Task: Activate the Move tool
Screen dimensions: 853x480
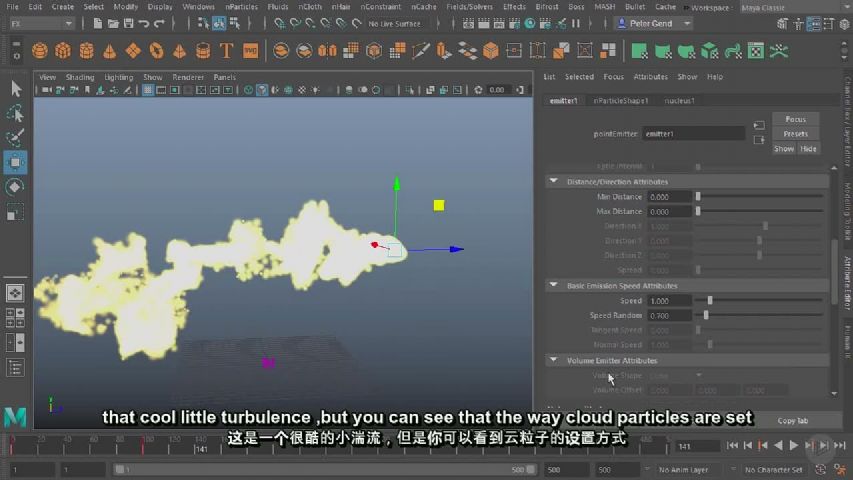Action: pos(15,162)
